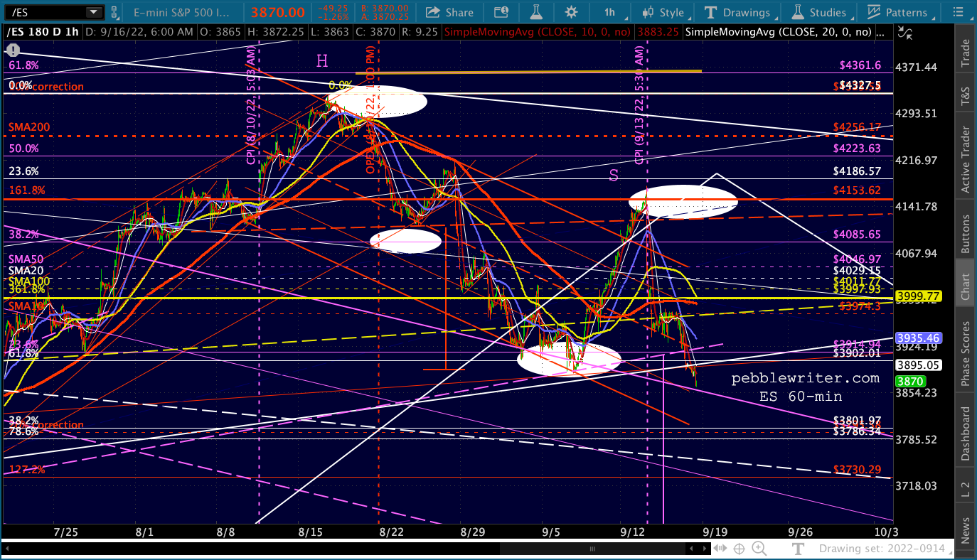
Task: Click the horizontal time-axis scrollbar handle
Action: (x=592, y=549)
